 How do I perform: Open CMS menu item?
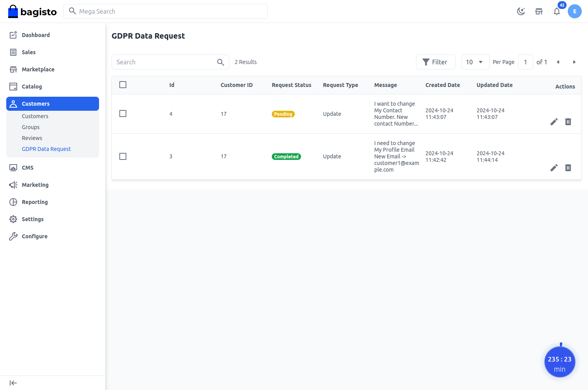pyautogui.click(x=53, y=168)
